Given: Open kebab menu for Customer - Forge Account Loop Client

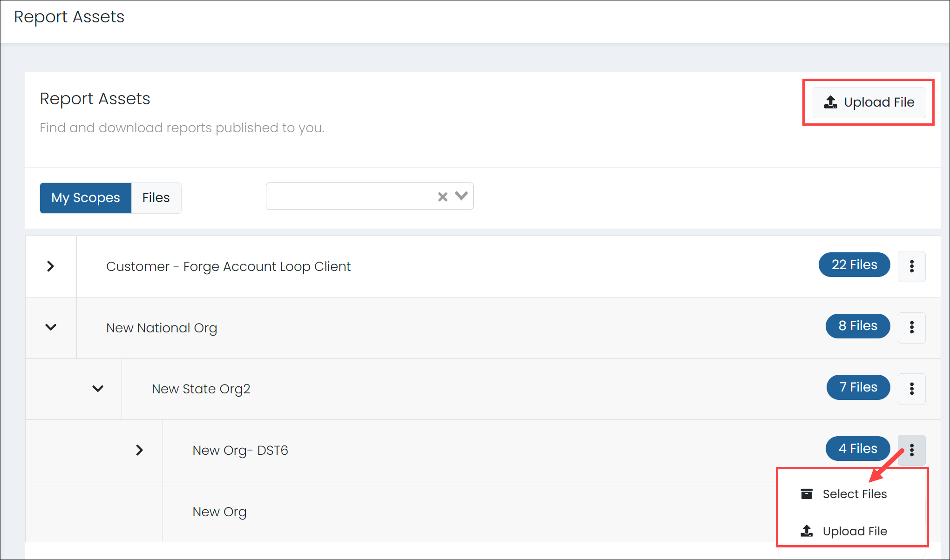Looking at the screenshot, I should click(911, 266).
